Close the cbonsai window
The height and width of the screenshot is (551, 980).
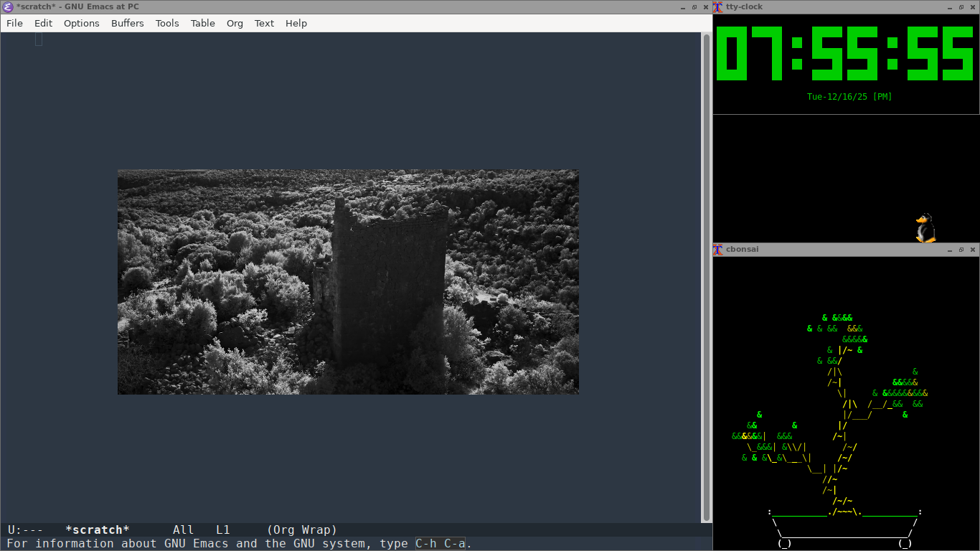[972, 250]
